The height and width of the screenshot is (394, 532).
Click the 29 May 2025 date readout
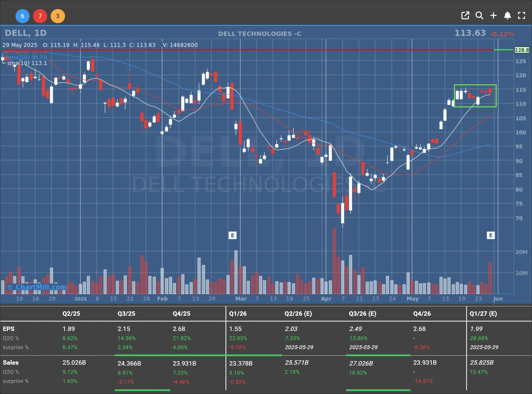20,45
